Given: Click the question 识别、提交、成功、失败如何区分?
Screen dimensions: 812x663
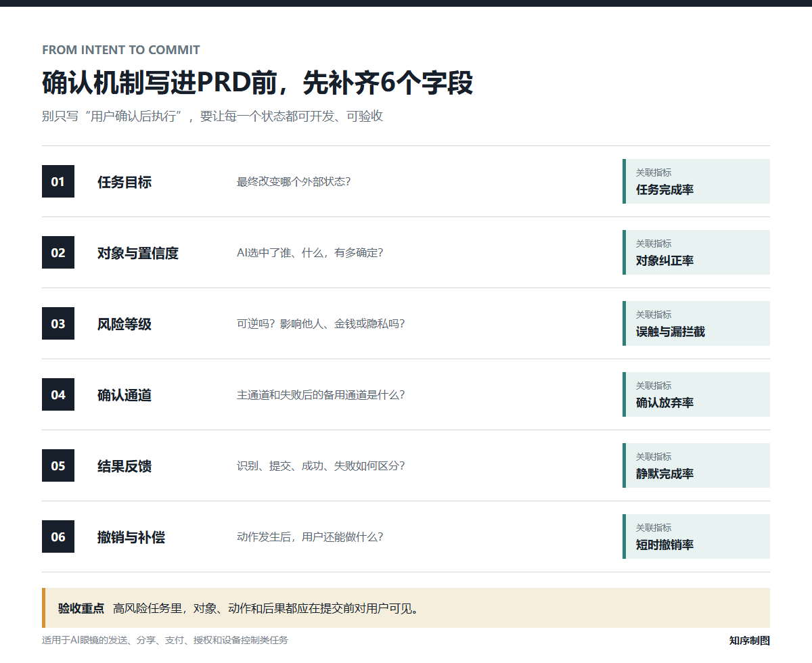Looking at the screenshot, I should point(321,466).
